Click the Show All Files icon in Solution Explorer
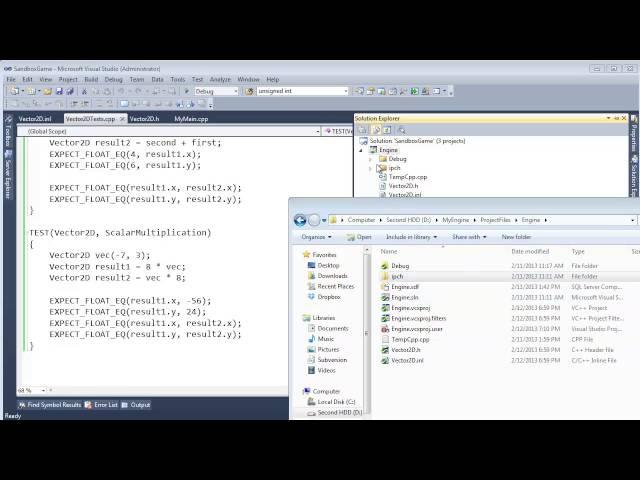Screen dimensions: 640x480 pos(376,130)
